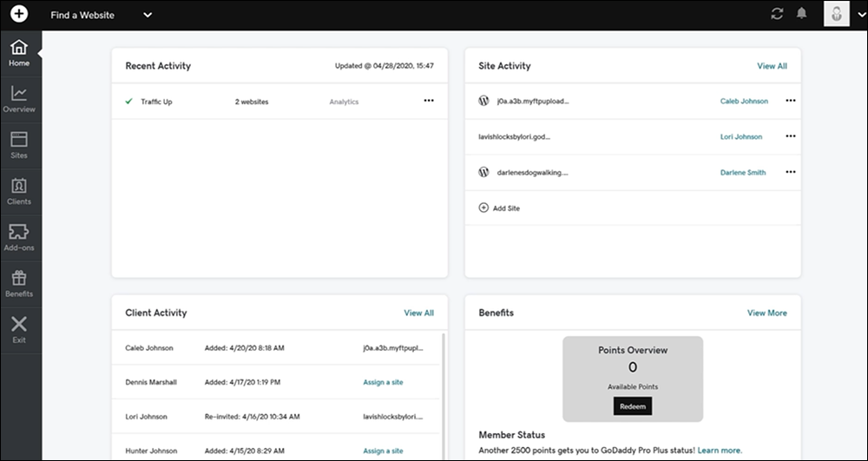868x461 pixels.
Task: Expand the Find a Website dropdown
Action: point(147,15)
